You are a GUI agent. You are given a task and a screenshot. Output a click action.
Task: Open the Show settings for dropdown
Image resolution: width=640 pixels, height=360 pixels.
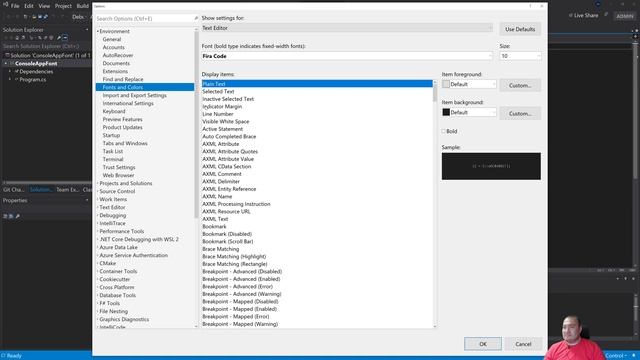pos(347,28)
